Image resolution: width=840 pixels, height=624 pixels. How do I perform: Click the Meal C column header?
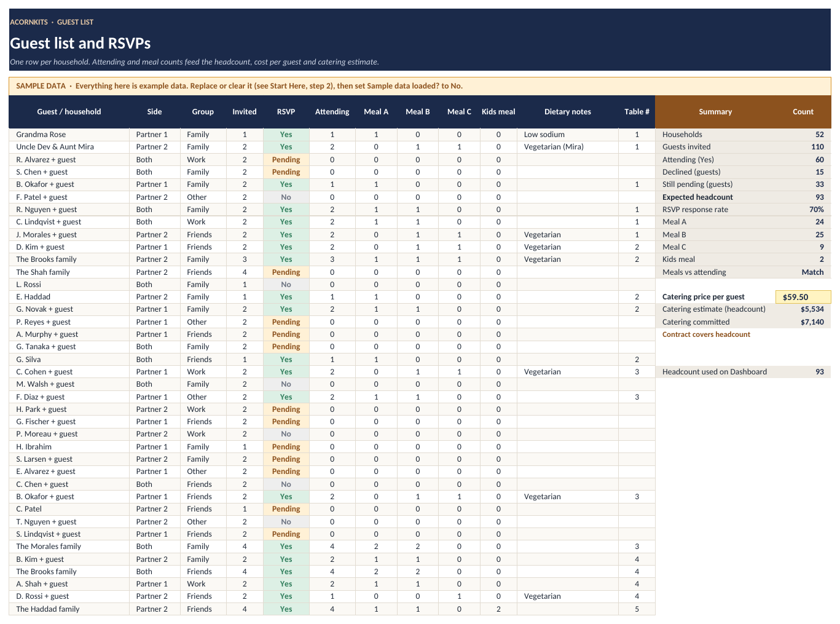[459, 112]
